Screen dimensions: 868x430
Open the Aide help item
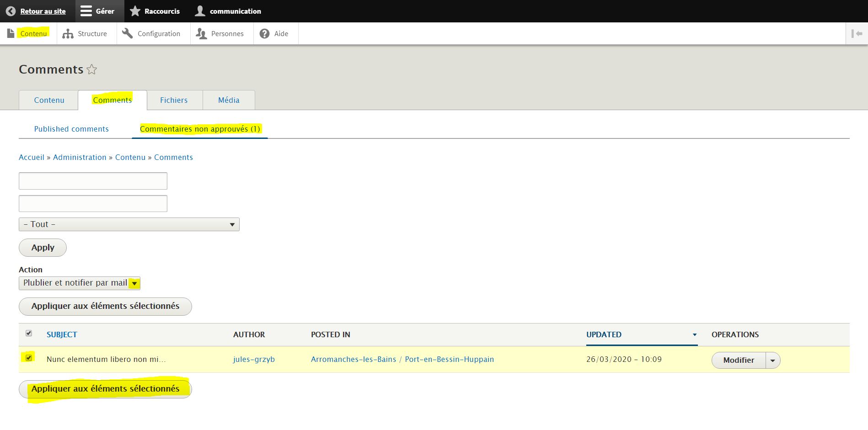pyautogui.click(x=274, y=33)
